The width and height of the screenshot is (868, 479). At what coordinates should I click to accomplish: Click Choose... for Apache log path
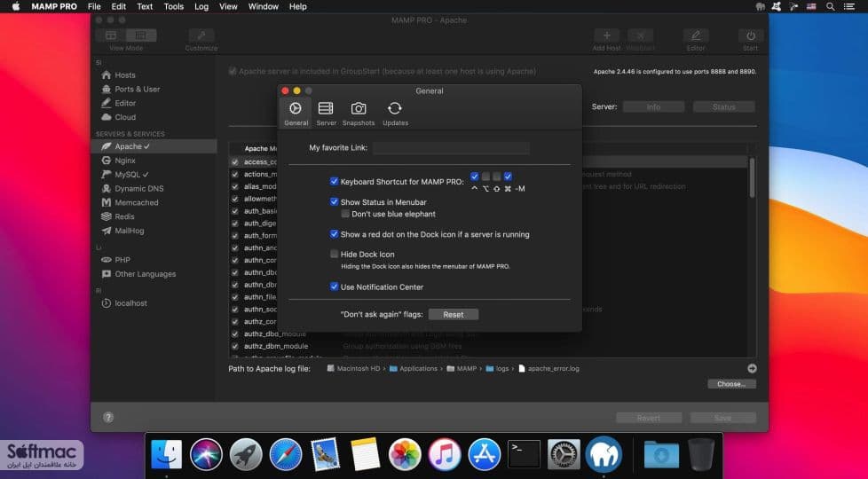[731, 384]
